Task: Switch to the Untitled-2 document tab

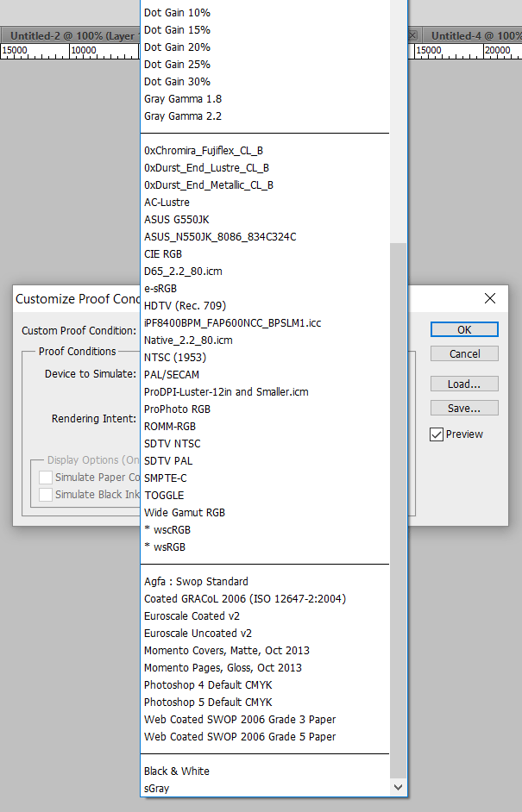Action: coord(69,35)
